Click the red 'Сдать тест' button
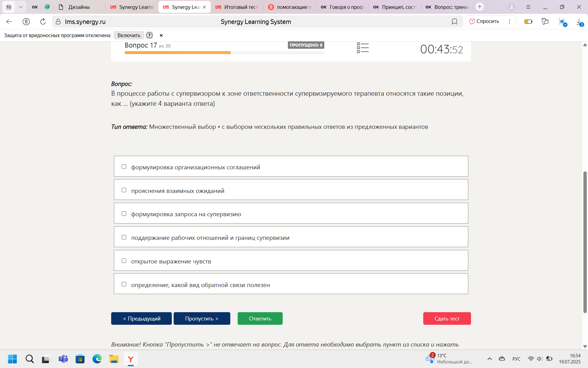Image resolution: width=588 pixels, height=368 pixels. [447, 318]
